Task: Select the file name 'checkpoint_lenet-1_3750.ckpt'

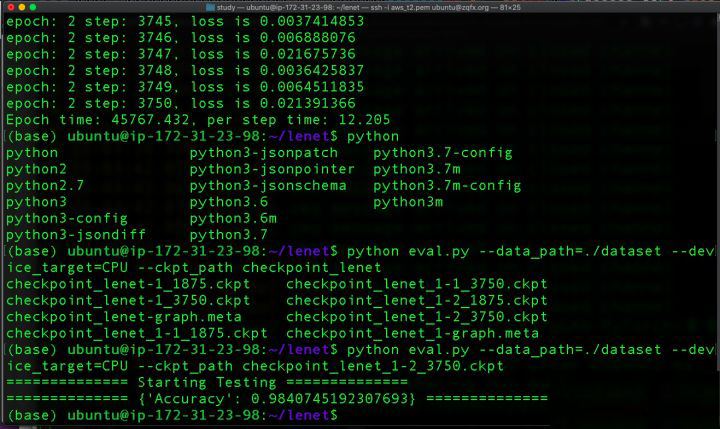Action: coord(128,300)
